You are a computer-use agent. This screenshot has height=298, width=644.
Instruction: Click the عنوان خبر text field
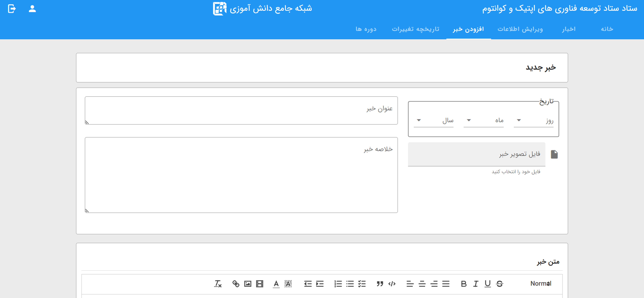click(241, 110)
